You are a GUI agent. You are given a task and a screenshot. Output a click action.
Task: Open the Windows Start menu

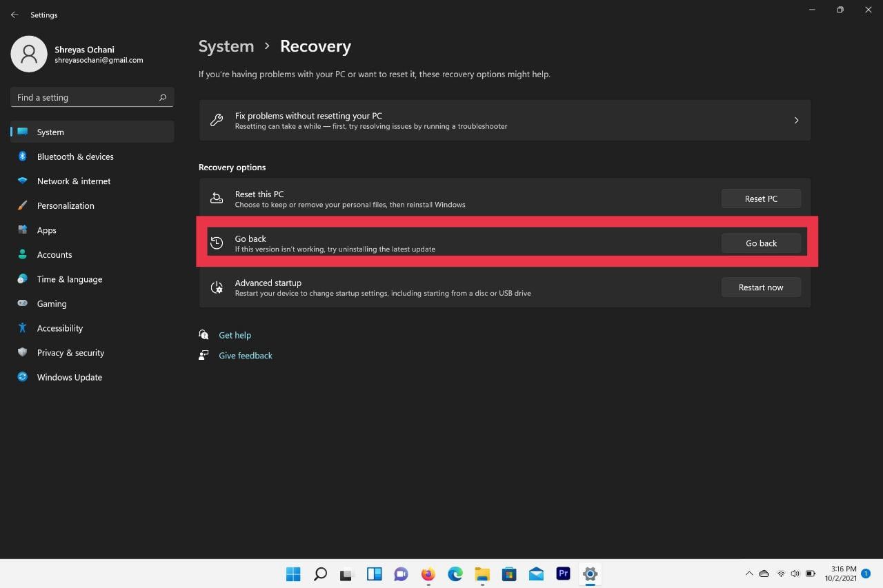[293, 574]
